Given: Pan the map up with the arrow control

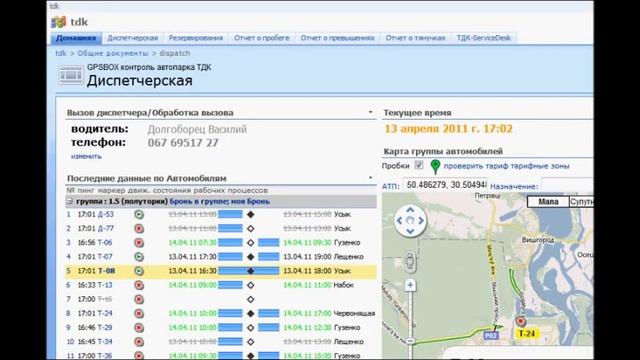Looking at the screenshot, I should point(410,210).
